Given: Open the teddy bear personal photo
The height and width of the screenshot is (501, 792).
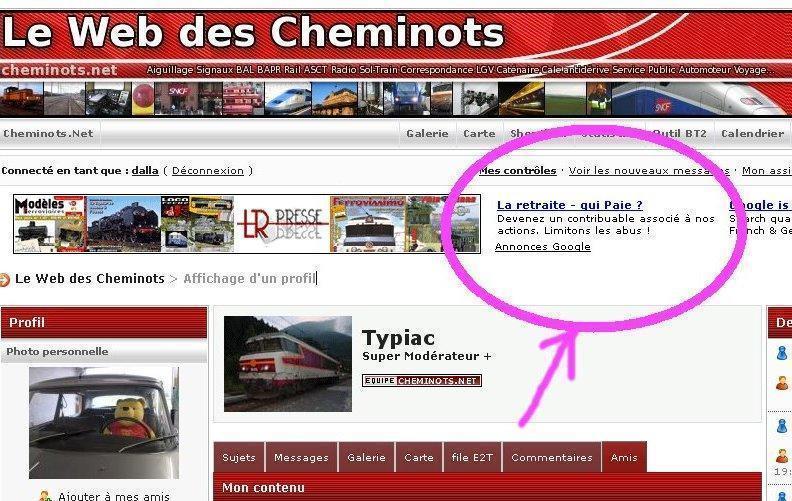Looking at the screenshot, I should [104, 423].
